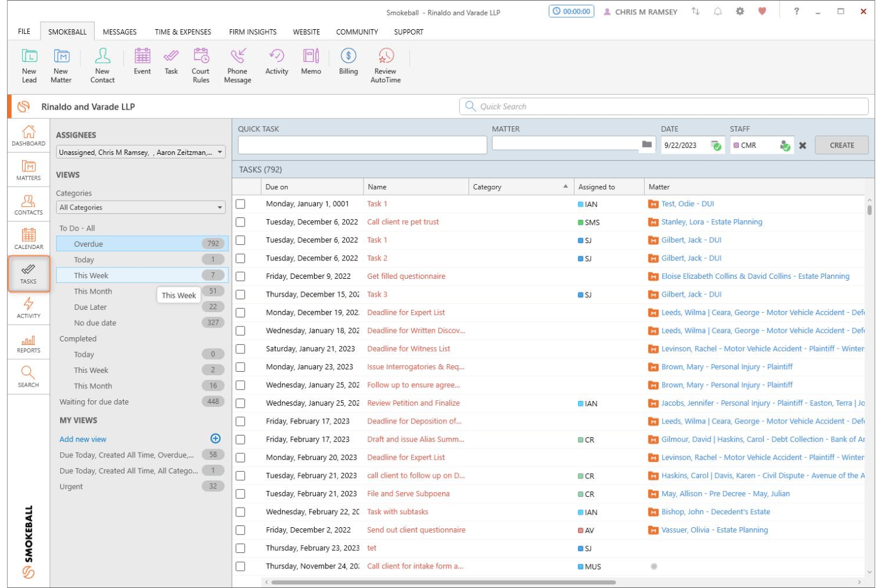
Task: Open the FILE menu
Action: (24, 32)
